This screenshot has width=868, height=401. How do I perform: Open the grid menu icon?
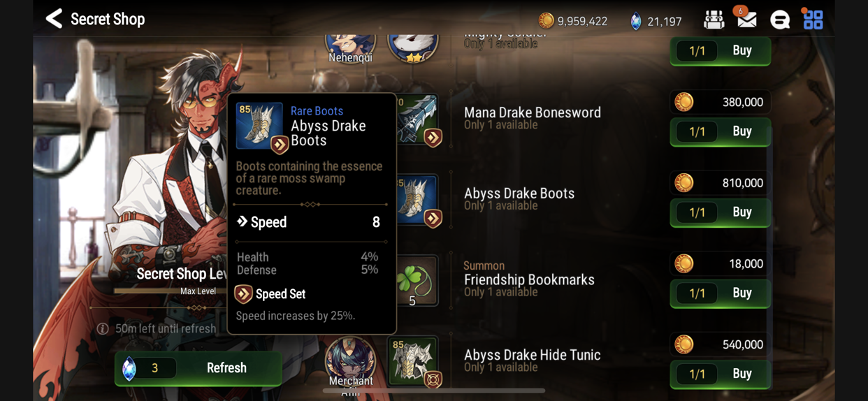click(x=813, y=20)
